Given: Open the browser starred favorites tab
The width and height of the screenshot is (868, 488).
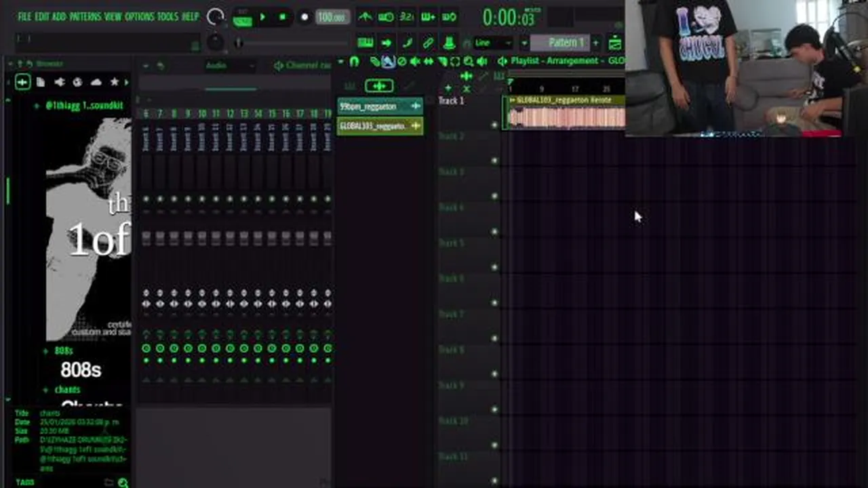Looking at the screenshot, I should (x=114, y=82).
